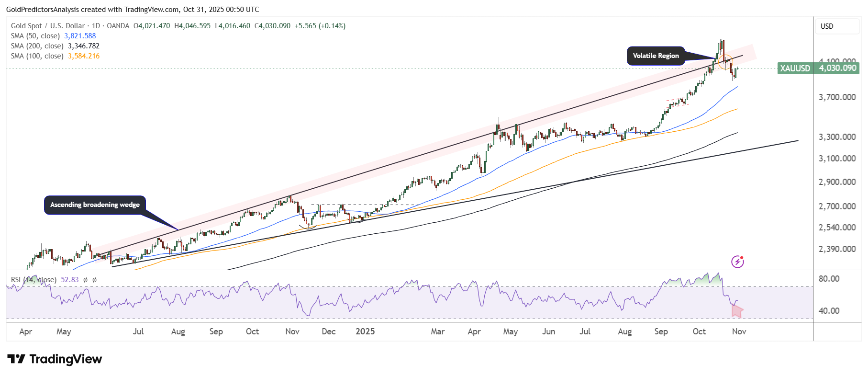Click the 1D interval label in the chart title

(x=96, y=26)
